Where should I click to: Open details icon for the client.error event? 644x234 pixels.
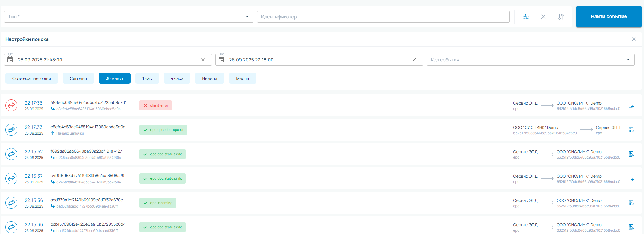tap(631, 105)
